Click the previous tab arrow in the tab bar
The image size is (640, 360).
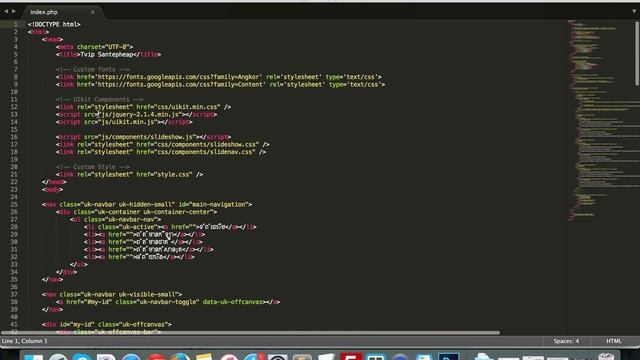6,11
